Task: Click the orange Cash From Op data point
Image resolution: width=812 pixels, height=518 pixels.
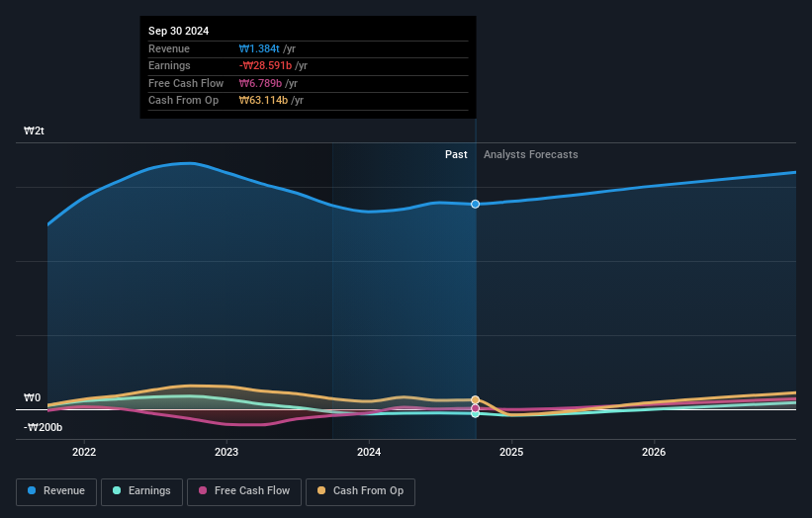Action: pyautogui.click(x=475, y=399)
